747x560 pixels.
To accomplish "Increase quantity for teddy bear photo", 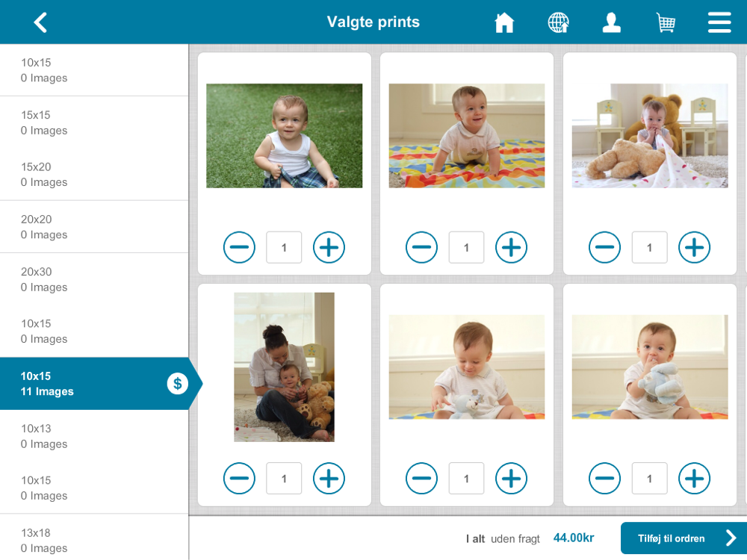I will coord(694,247).
